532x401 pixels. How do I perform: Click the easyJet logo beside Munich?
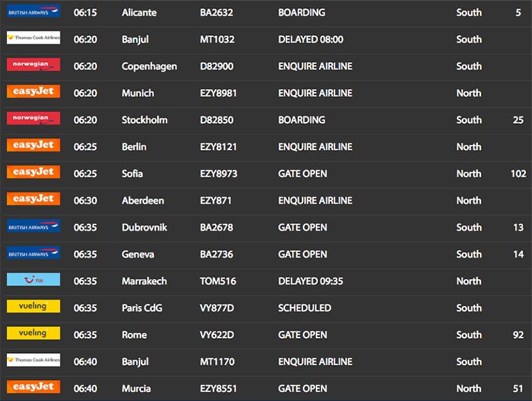click(x=33, y=92)
